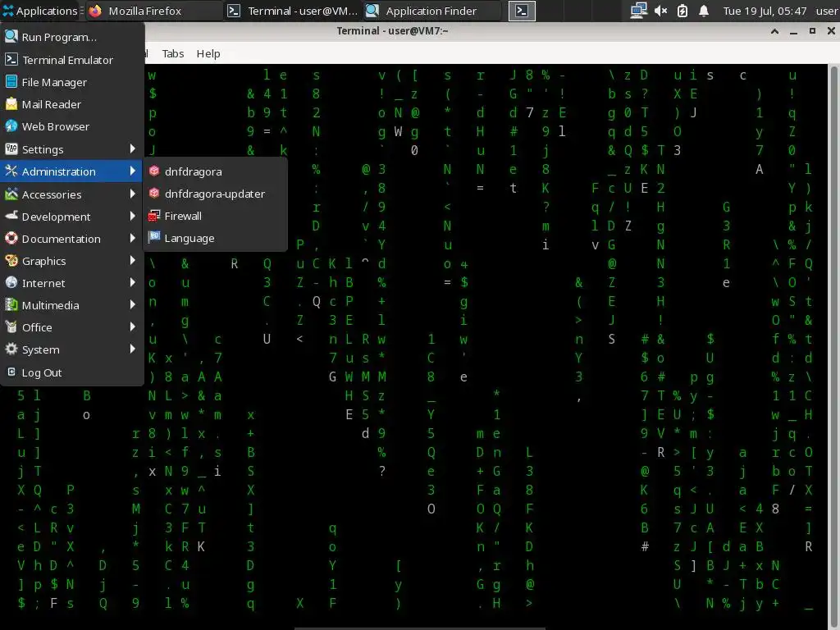Click the Internet globe icon

11,282
